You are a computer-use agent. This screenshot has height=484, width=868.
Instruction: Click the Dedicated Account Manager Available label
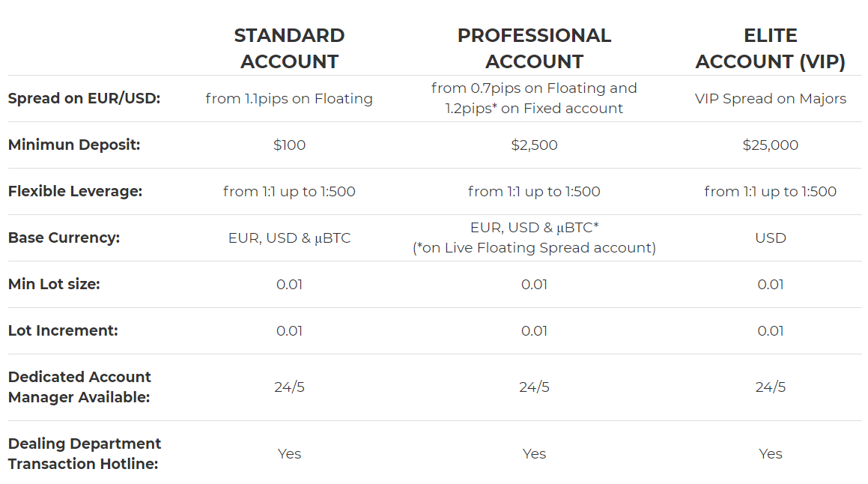[x=79, y=387]
